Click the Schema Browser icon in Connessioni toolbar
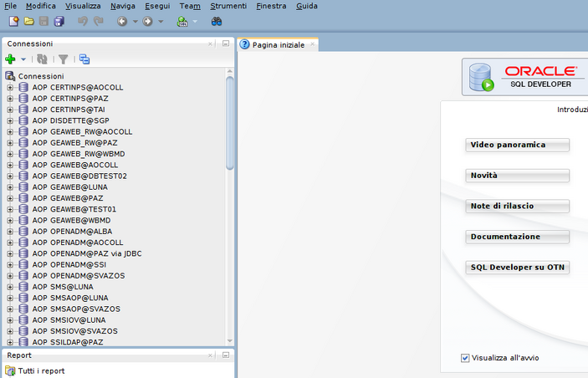 click(84, 59)
